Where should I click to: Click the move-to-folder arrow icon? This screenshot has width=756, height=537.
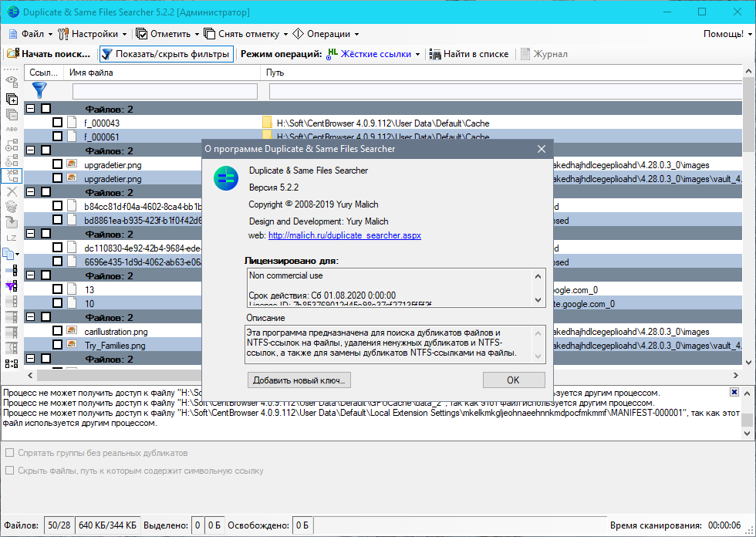point(12,222)
